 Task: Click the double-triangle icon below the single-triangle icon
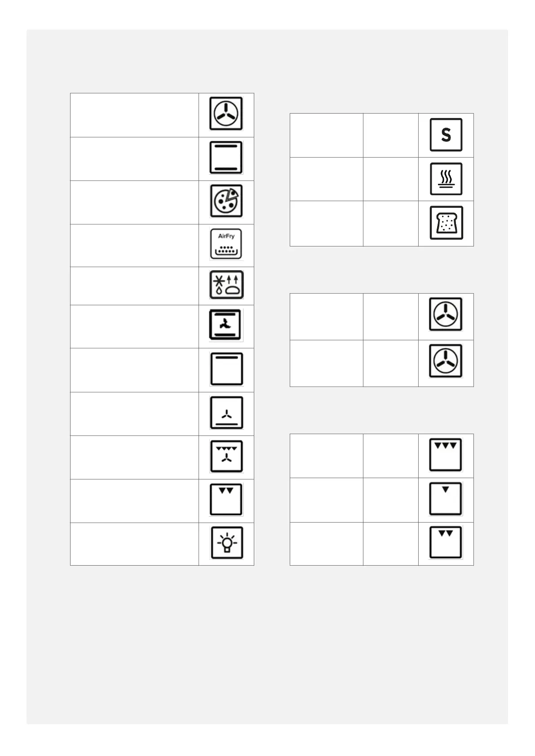446,543
